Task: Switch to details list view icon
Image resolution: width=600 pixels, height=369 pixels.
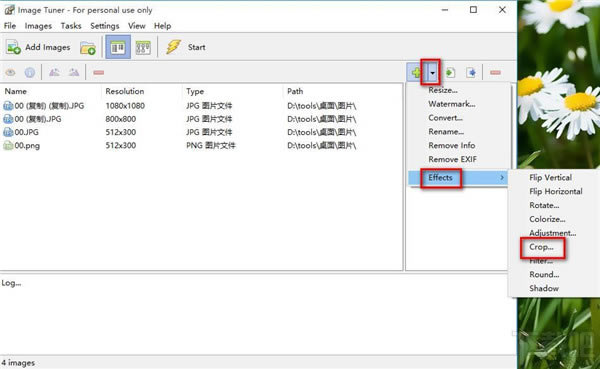Action: pyautogui.click(x=117, y=47)
